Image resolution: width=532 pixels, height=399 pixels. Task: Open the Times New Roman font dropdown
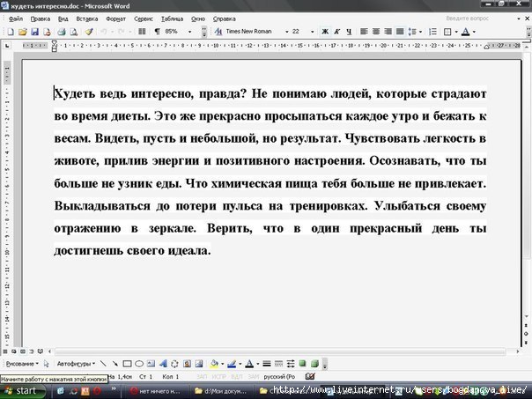pyautogui.click(x=287, y=32)
